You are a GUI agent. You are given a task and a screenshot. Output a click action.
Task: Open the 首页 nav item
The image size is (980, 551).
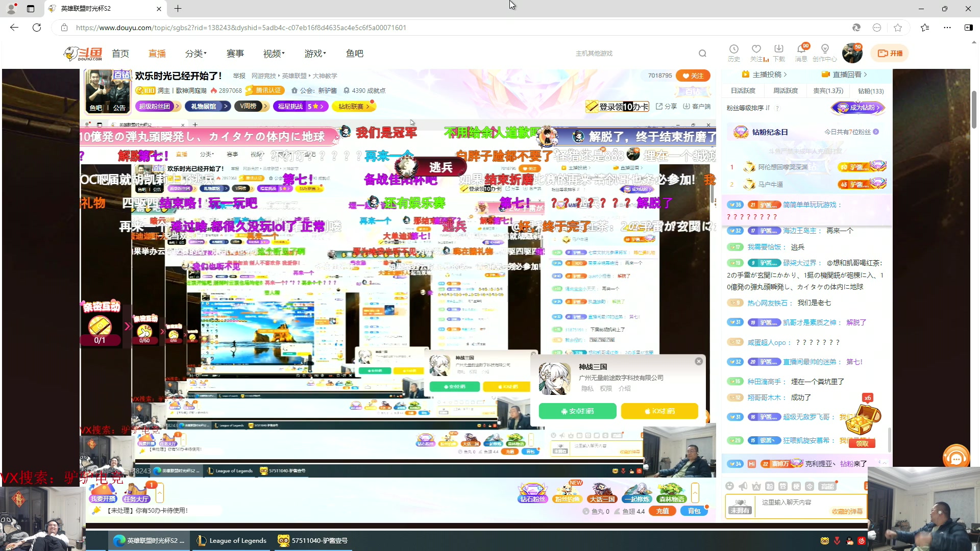point(120,53)
